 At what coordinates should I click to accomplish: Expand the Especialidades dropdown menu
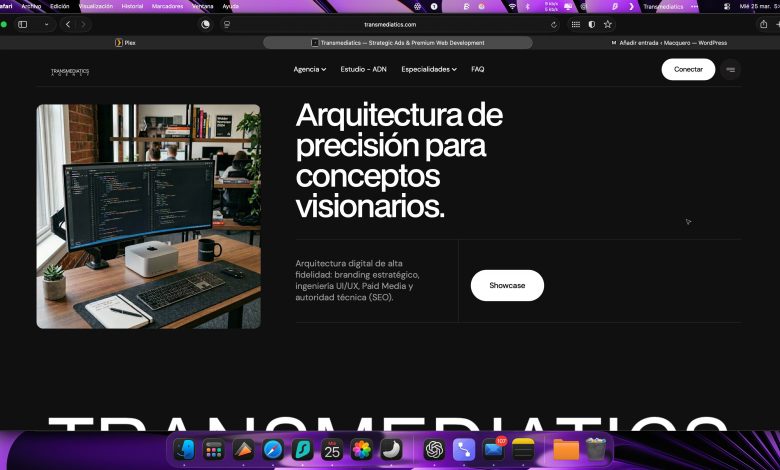[x=428, y=70]
